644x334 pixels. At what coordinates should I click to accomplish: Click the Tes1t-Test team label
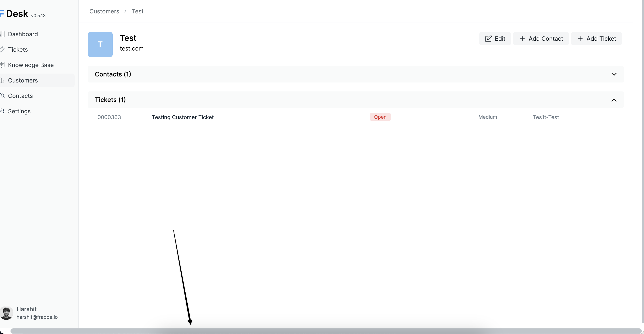point(546,117)
